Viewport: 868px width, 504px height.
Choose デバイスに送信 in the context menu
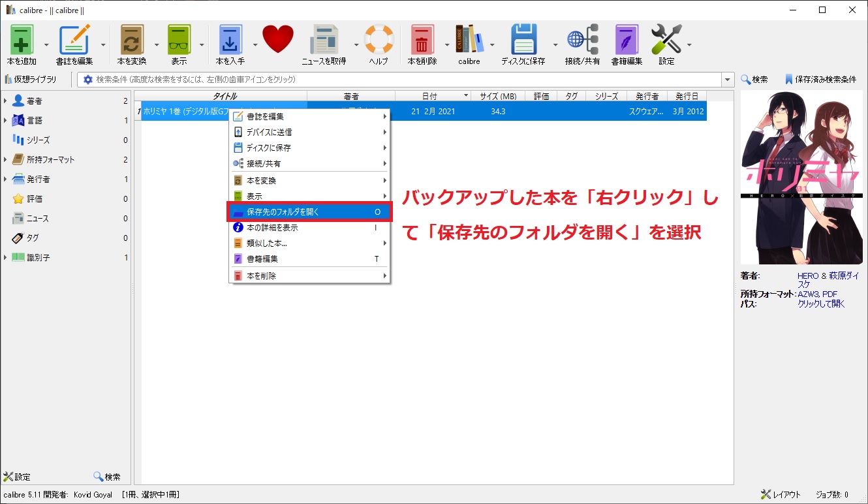[x=309, y=133]
